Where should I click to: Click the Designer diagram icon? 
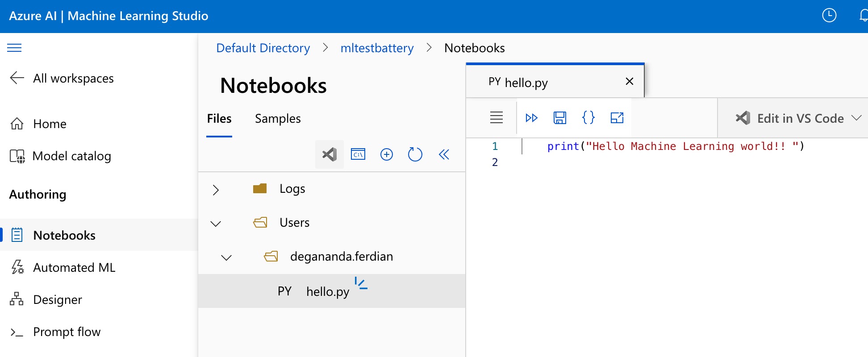(x=17, y=299)
